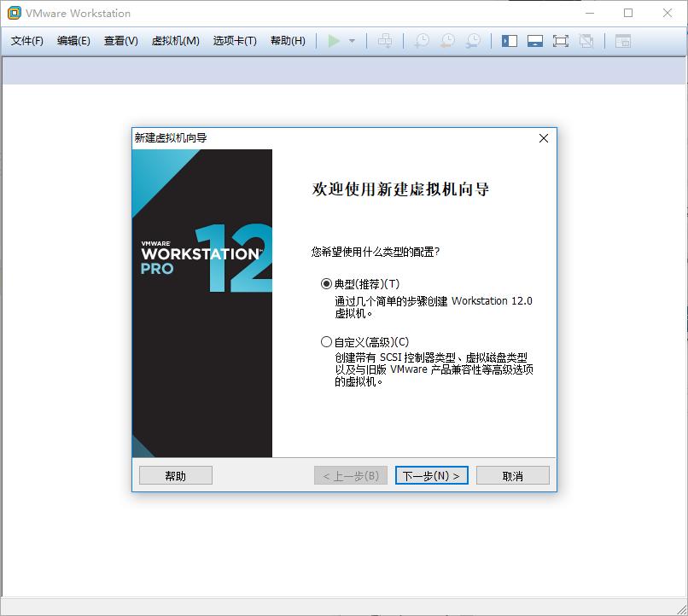Open the Power On dropdown arrow
Image resolution: width=688 pixels, height=616 pixels.
pyautogui.click(x=353, y=39)
